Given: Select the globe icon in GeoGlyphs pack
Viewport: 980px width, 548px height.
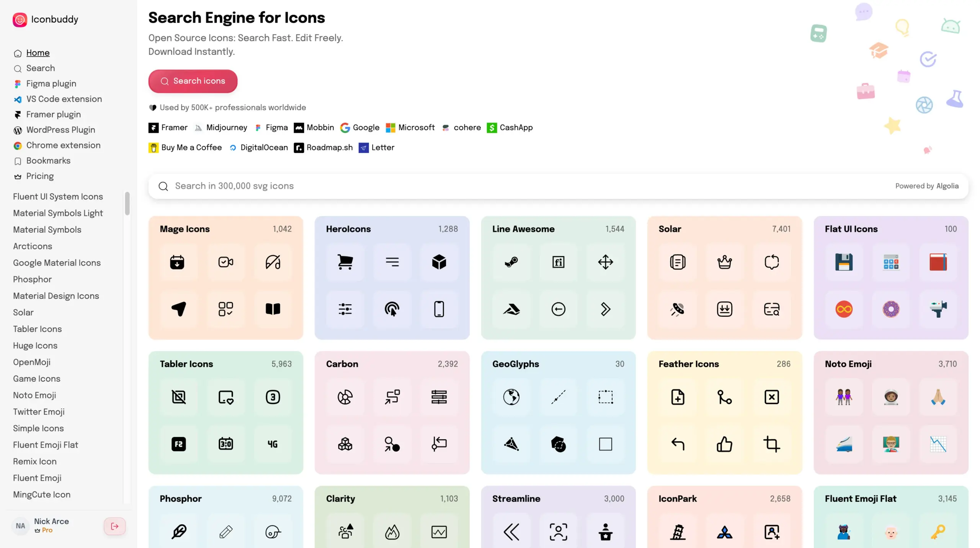Looking at the screenshot, I should pos(512,397).
